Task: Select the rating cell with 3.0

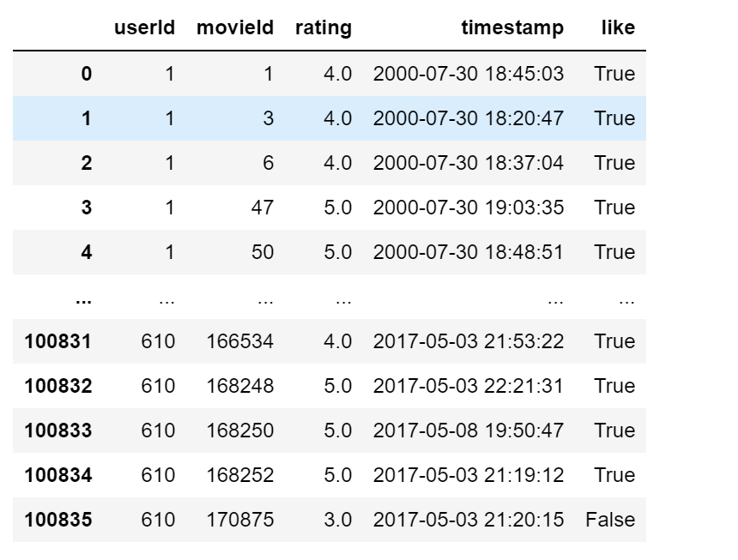Action: click(338, 520)
